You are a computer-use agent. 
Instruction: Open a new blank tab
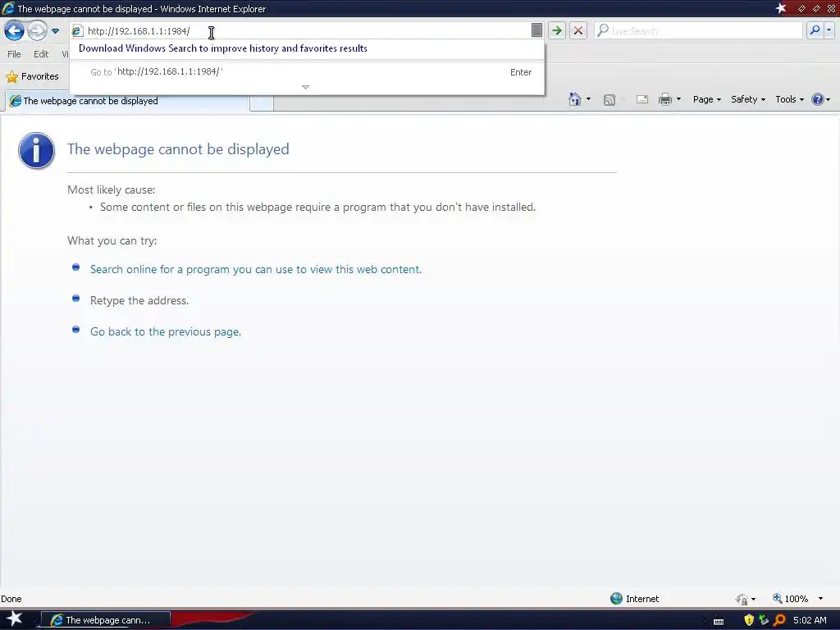(262, 102)
